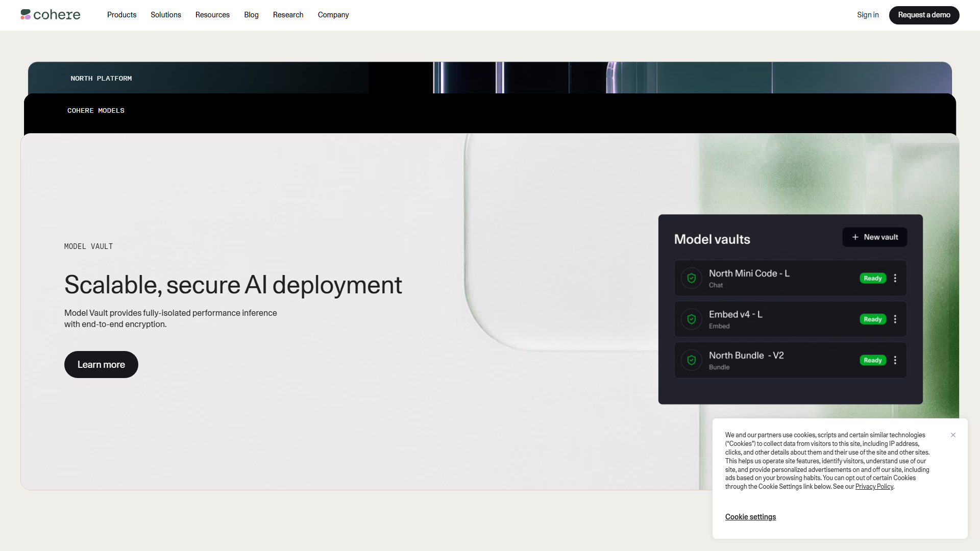Select the North Mini Code - L vault name
Screen dimensions: 980x551
click(x=749, y=273)
